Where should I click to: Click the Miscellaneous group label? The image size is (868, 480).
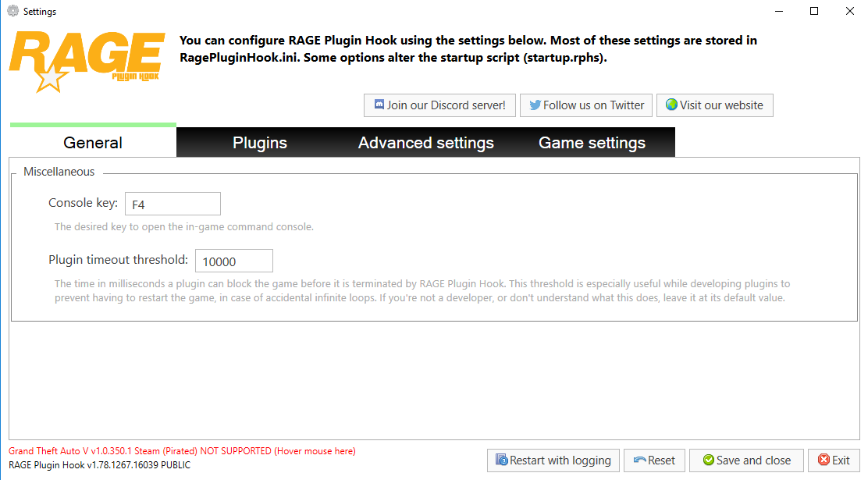coord(59,172)
